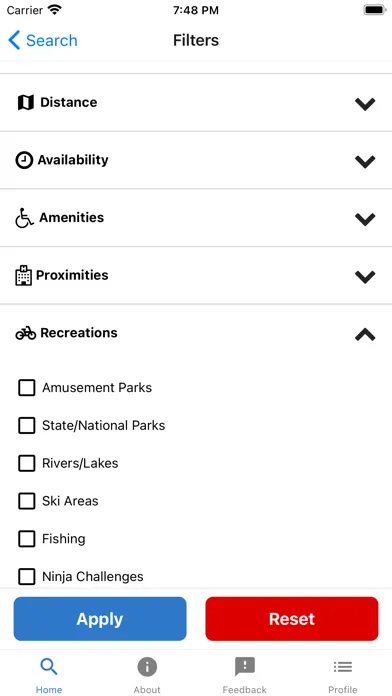Tap the bicycle icon beside Recreations
Image resolution: width=392 pixels, height=696 pixels.
[x=26, y=333]
